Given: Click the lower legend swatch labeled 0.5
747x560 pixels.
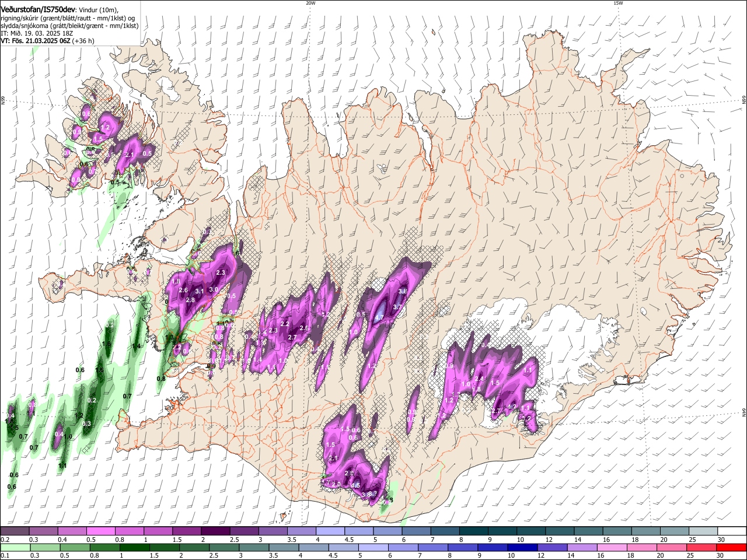Looking at the screenshot, I should coord(75,547).
